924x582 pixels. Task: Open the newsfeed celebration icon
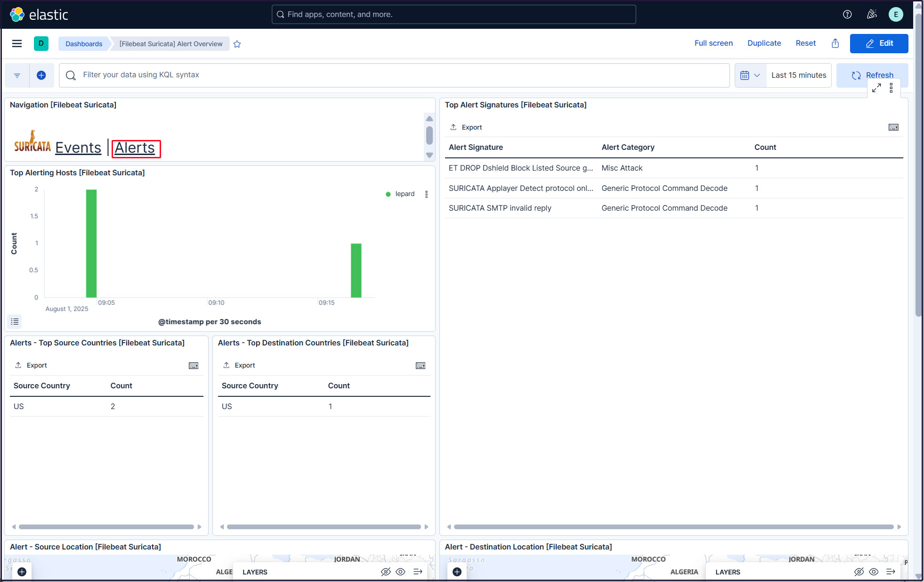[872, 15]
